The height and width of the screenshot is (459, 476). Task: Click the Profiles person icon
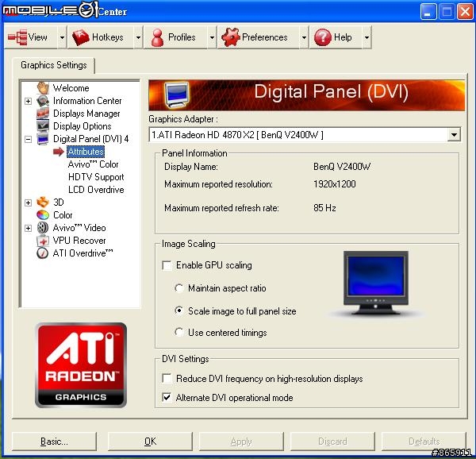pos(157,37)
